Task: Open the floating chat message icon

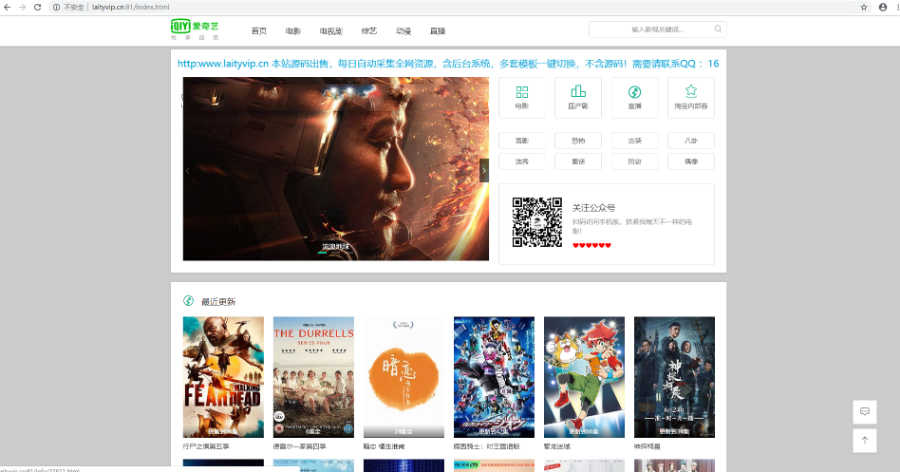Action: click(864, 412)
